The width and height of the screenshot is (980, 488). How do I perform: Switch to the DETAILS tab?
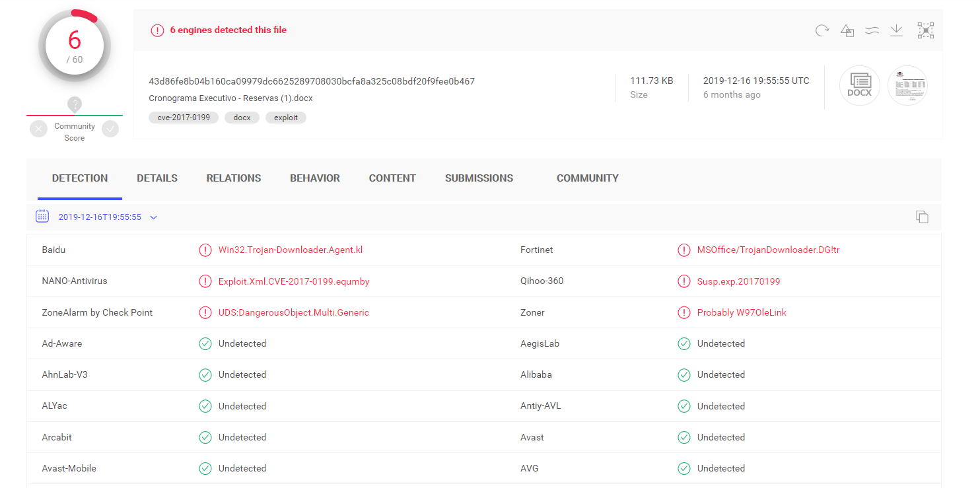pyautogui.click(x=157, y=178)
